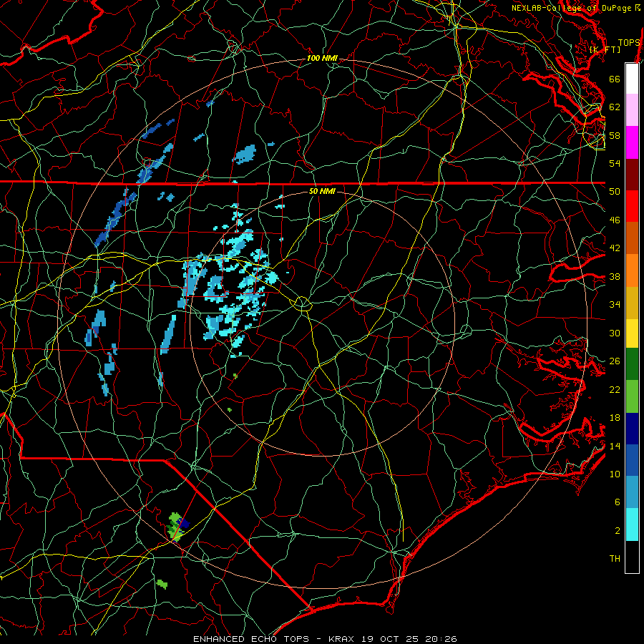Click the light green legend color block

click(x=632, y=396)
